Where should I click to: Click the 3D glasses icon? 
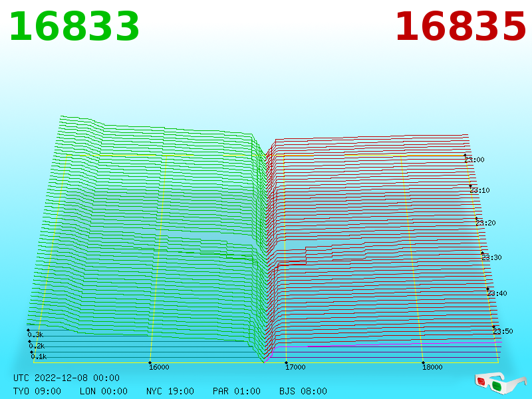coord(500,383)
